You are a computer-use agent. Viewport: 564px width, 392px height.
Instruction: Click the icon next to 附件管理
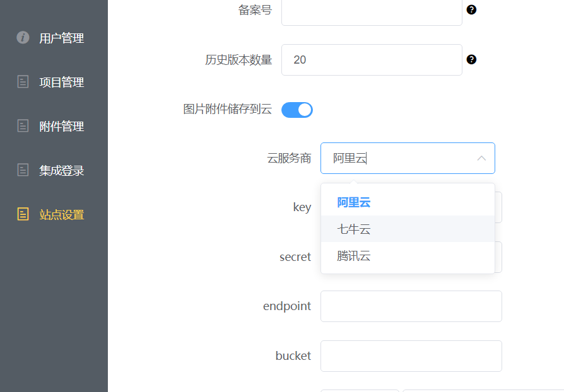coord(23,126)
